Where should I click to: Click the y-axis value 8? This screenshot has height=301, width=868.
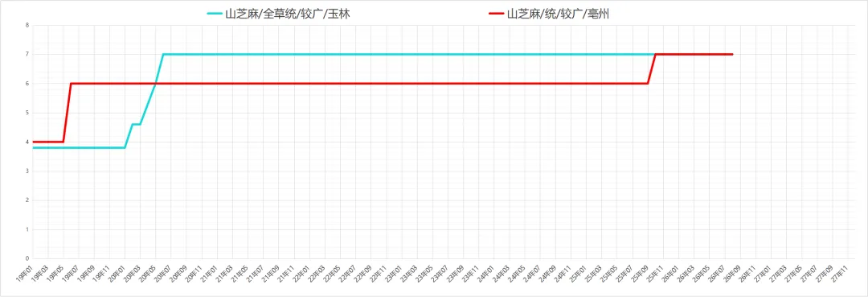[x=27, y=25]
